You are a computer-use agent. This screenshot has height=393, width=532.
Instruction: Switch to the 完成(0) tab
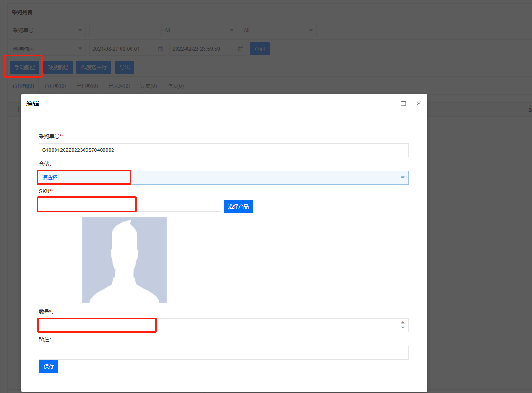coord(149,86)
